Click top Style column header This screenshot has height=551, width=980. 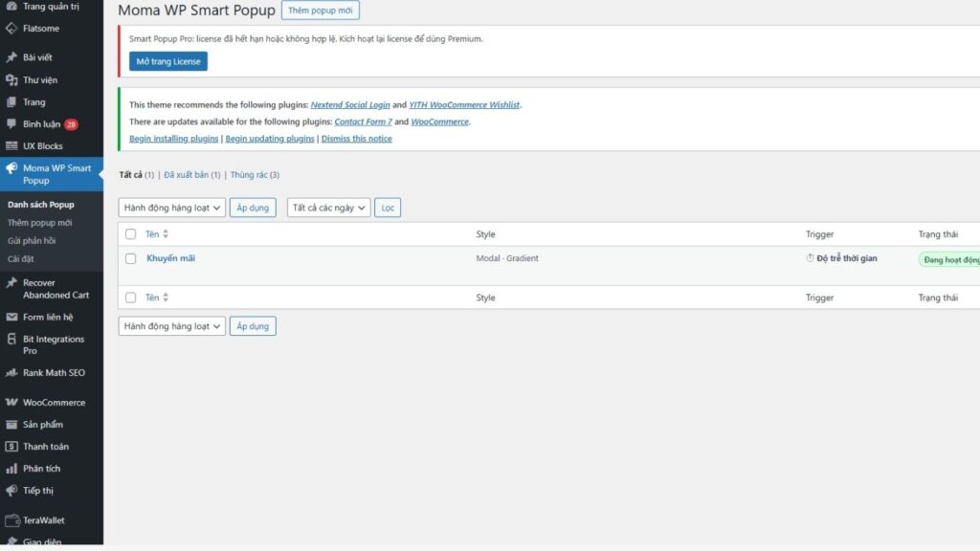coord(485,233)
